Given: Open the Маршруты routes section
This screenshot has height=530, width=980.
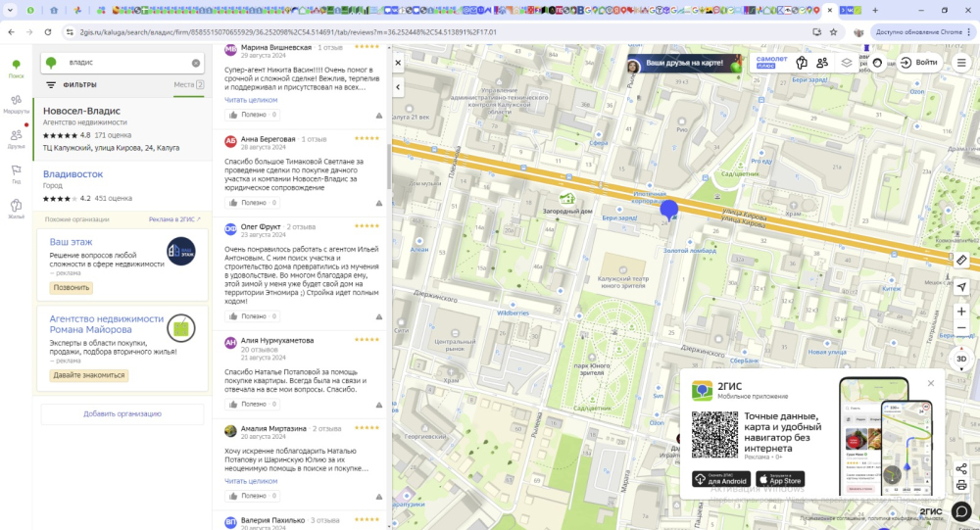Looking at the screenshot, I should pos(17,104).
